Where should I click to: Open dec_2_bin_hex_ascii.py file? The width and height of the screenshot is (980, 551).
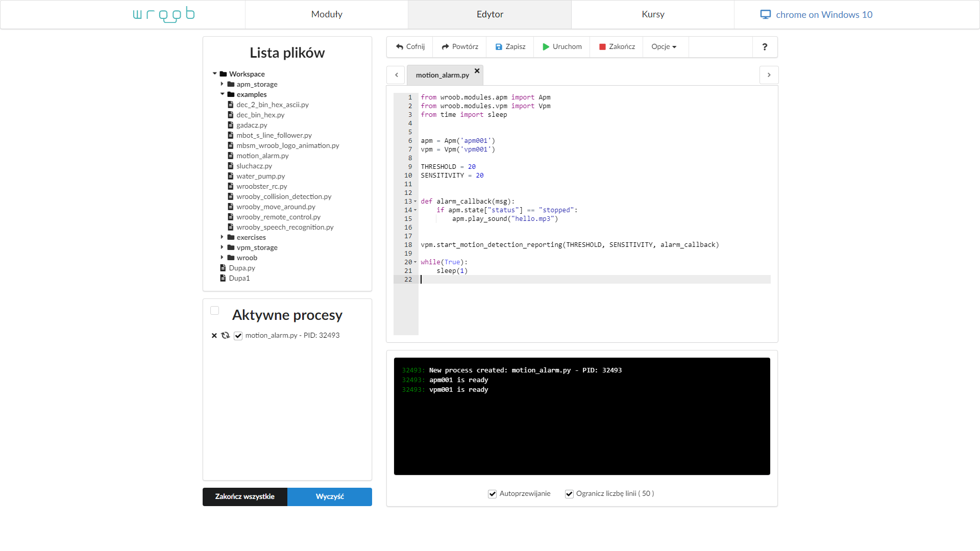tap(273, 105)
